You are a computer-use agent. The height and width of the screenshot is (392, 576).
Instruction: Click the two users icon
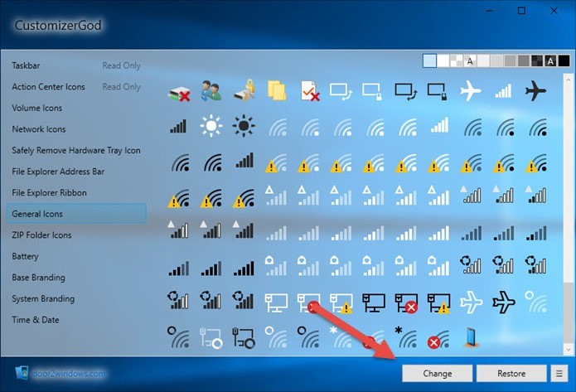coord(211,90)
